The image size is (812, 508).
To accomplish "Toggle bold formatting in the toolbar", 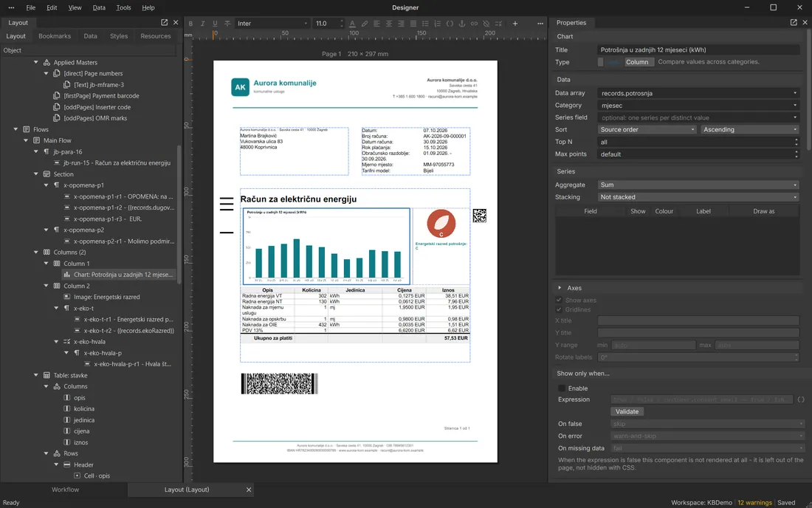I will [190, 24].
